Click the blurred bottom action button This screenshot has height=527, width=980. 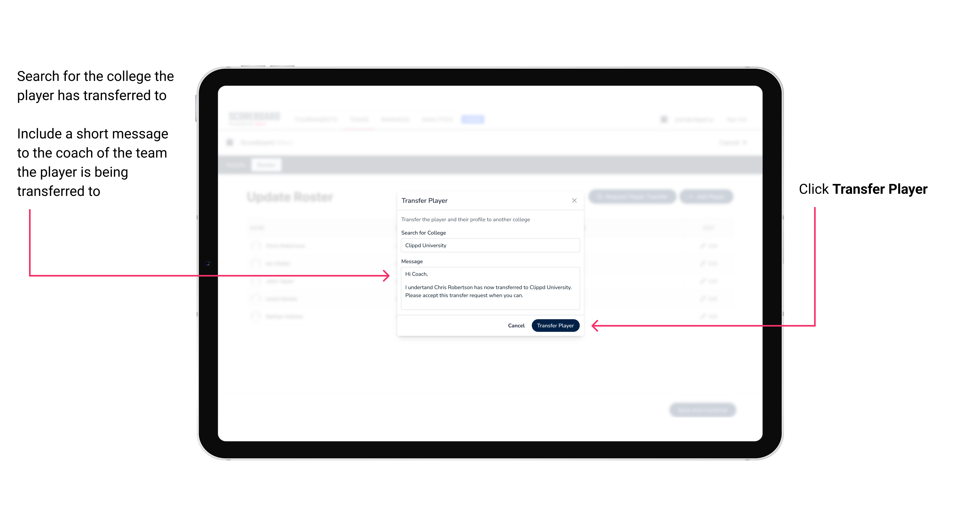(x=704, y=409)
